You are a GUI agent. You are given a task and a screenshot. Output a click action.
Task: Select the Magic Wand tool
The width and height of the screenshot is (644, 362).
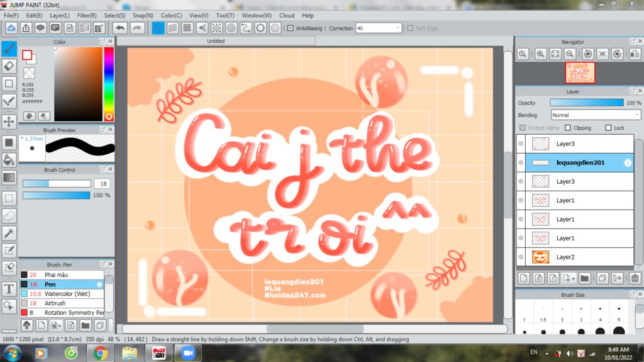tap(9, 233)
